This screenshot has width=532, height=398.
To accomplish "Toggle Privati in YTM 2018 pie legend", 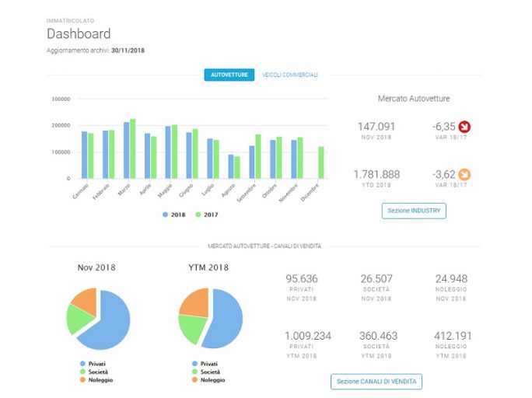I will (x=205, y=364).
